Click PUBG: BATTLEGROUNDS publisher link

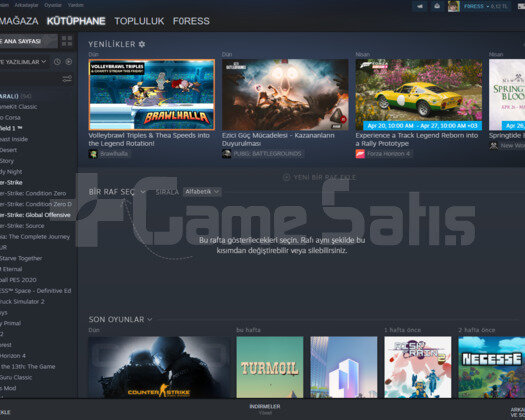pos(268,154)
